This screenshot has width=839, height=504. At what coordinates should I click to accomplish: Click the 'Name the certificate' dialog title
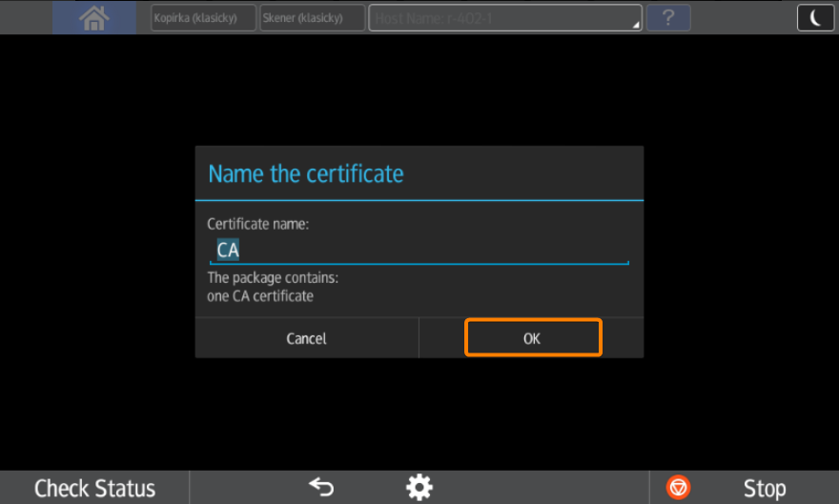[305, 173]
